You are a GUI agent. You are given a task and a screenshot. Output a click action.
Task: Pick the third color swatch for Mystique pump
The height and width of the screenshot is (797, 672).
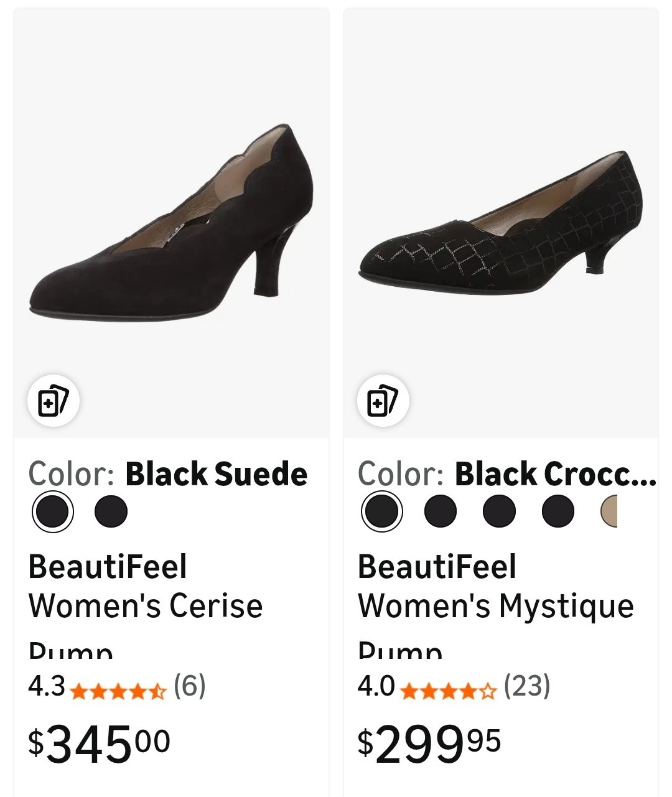(499, 511)
